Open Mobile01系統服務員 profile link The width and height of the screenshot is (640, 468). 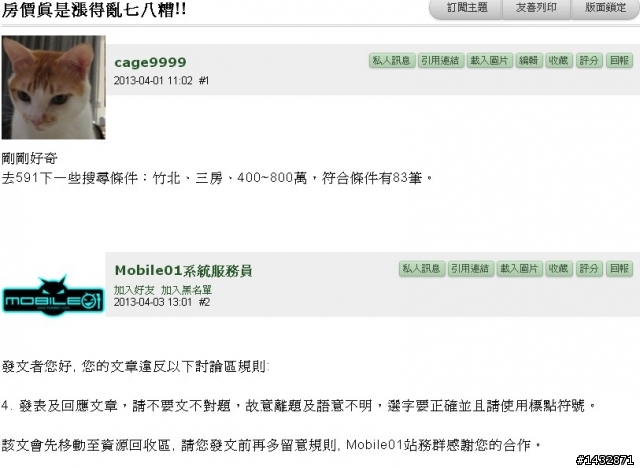coord(184,271)
